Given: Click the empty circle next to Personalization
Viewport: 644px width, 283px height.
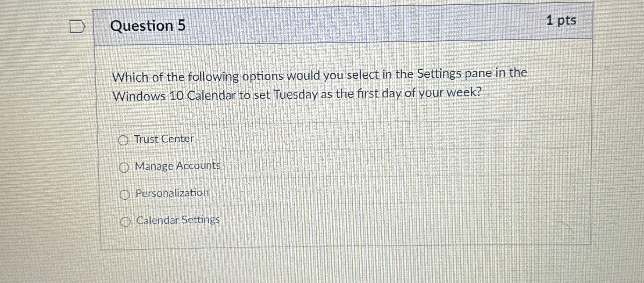Looking at the screenshot, I should click(125, 194).
